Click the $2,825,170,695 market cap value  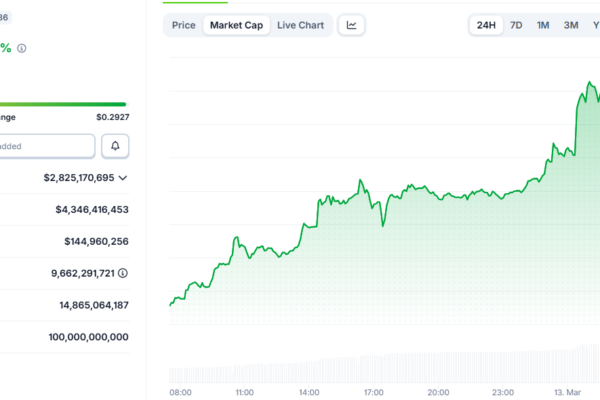tap(79, 178)
